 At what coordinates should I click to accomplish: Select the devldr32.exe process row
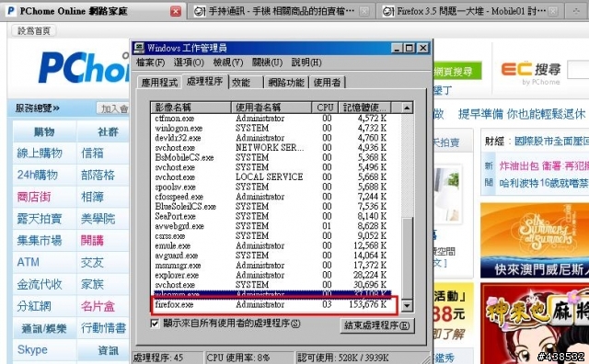pyautogui.click(x=271, y=138)
